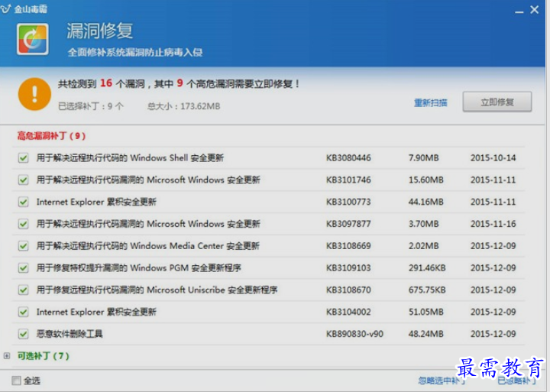
Task: Click the 已选择补丁：9 个 text
Action: [x=91, y=106]
